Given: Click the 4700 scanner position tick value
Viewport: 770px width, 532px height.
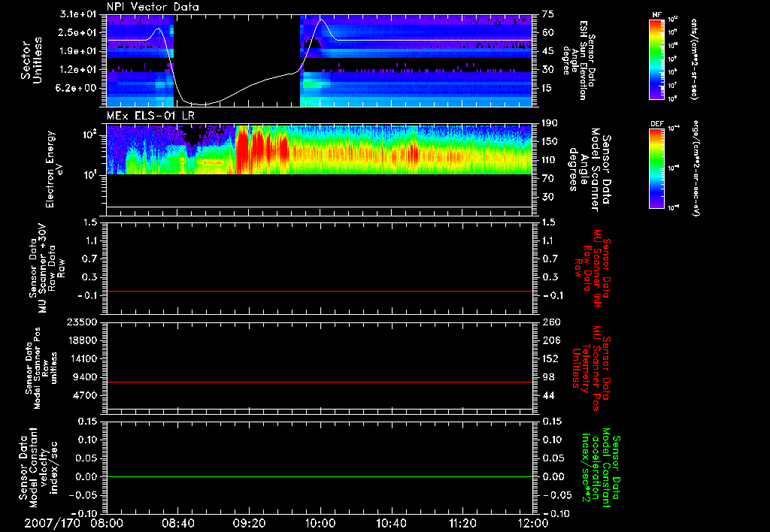Looking at the screenshot, I should tap(86, 395).
